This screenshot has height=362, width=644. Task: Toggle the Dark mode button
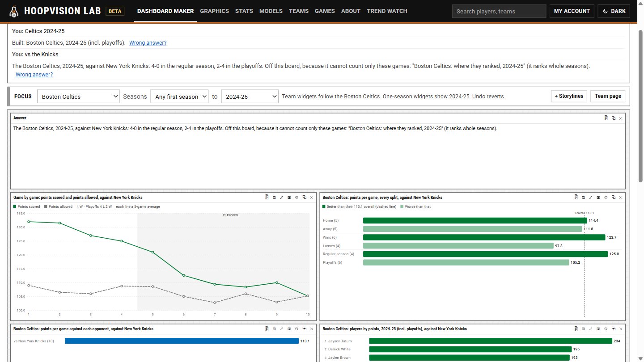click(x=614, y=11)
